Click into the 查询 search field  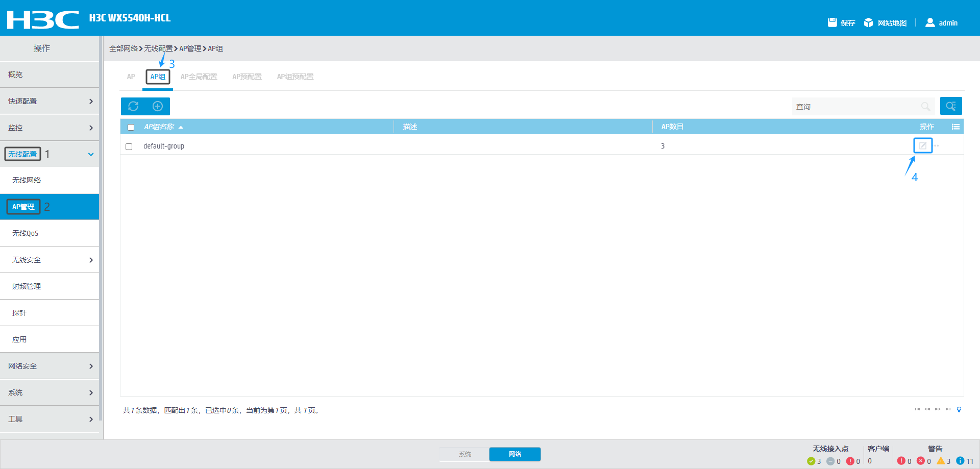(855, 107)
